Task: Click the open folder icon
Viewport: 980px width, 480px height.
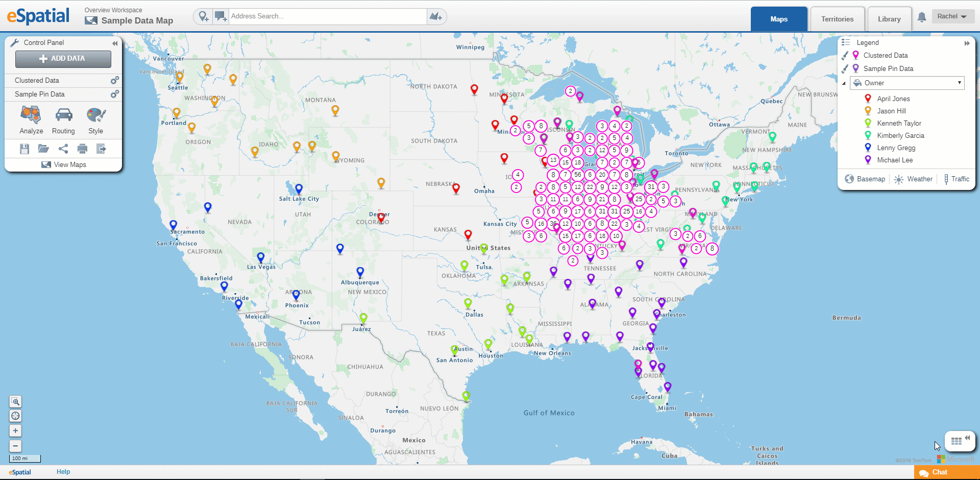Action: (43, 149)
